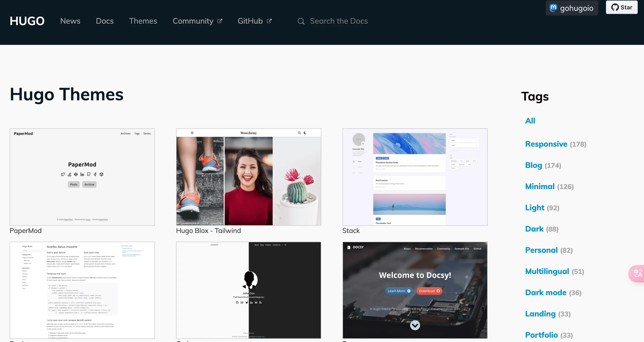Screen dimensions: 644x342
Task: Open the PaperMod theme thumbnail
Action: click(x=82, y=177)
